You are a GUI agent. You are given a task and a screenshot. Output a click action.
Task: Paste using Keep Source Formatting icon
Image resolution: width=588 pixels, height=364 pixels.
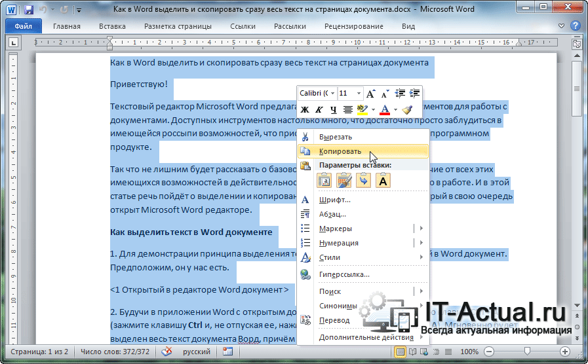coord(324,181)
